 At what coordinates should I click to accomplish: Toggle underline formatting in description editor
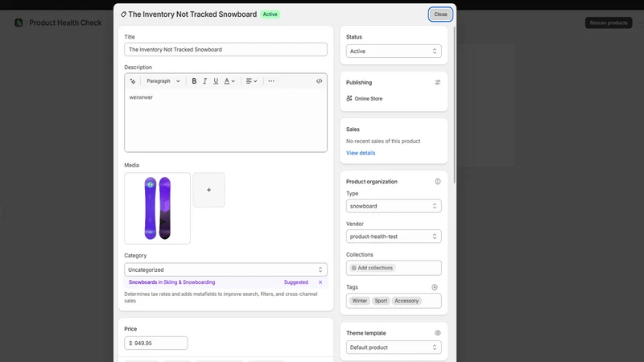[x=216, y=81]
